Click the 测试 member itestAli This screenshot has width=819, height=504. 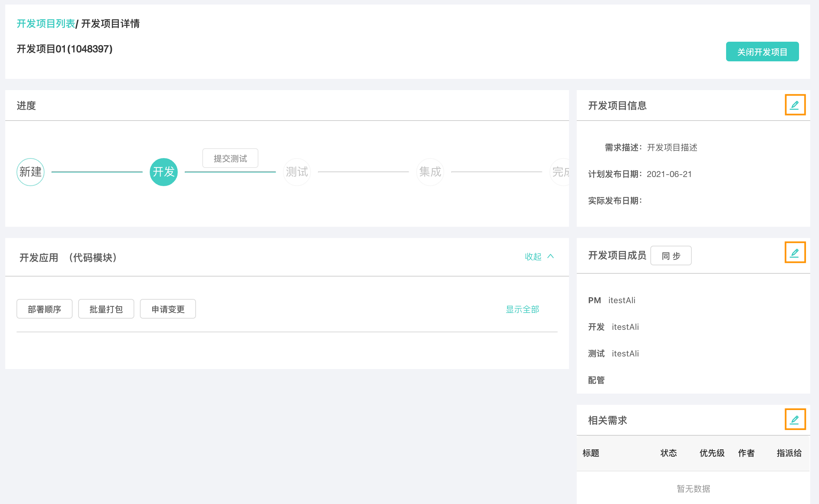625,354
